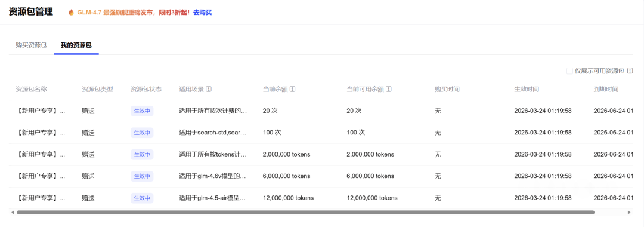Click 【新用户专享】 name in glm-4.5-air row
644x227 pixels.
(x=41, y=198)
